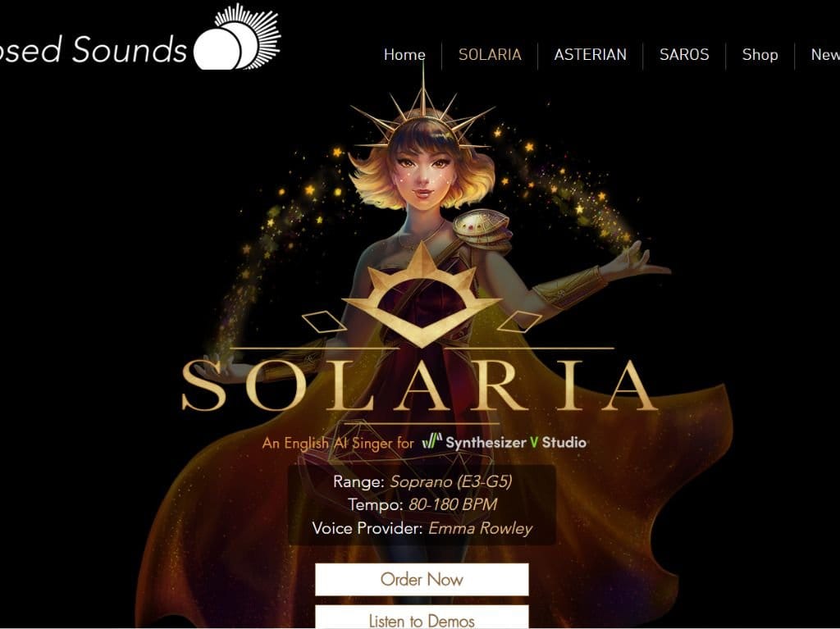Click the Eclipsed Sounds brand text
840x629 pixels.
(94, 49)
